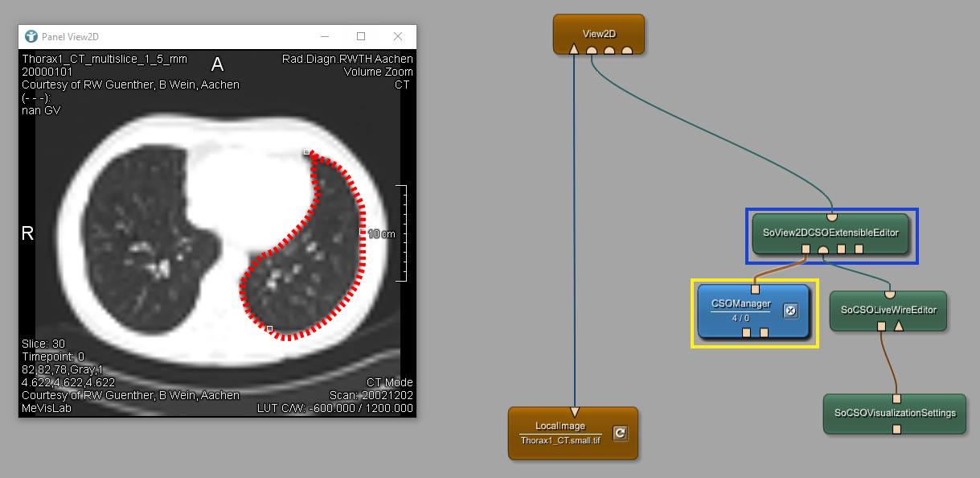Viewport: 980px width, 478px height.
Task: Click the square input connector atop SoCSOVisualizationSettings
Action: point(896,399)
